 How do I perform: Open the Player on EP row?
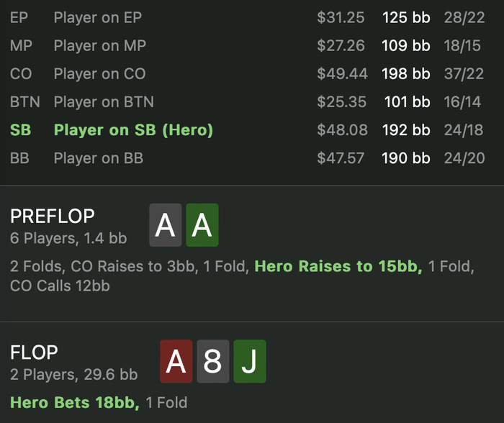[97, 18]
